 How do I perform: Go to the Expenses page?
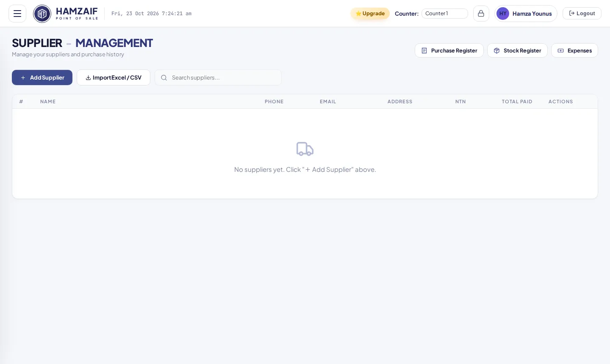(x=574, y=50)
